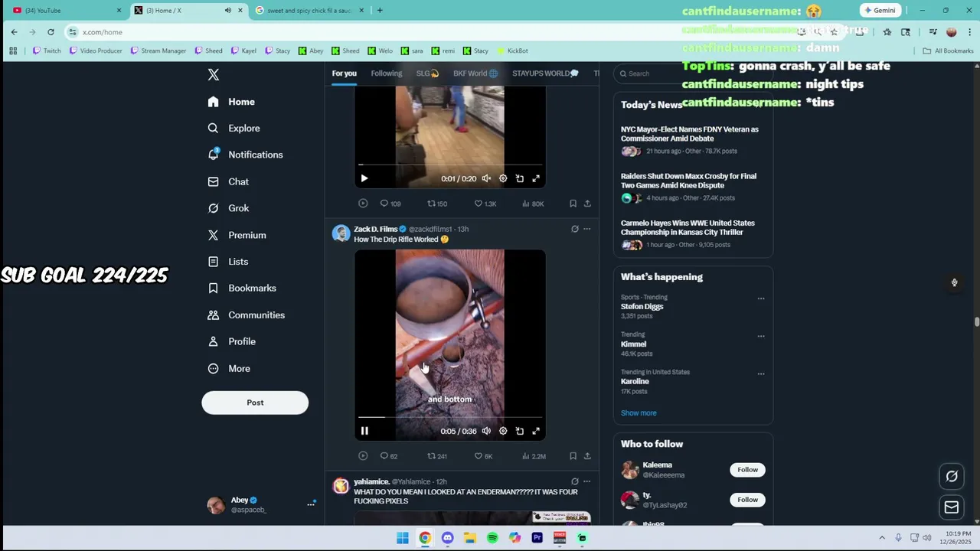Open Grok in the sidebar
Viewport: 980px width, 551px height.
[228, 208]
